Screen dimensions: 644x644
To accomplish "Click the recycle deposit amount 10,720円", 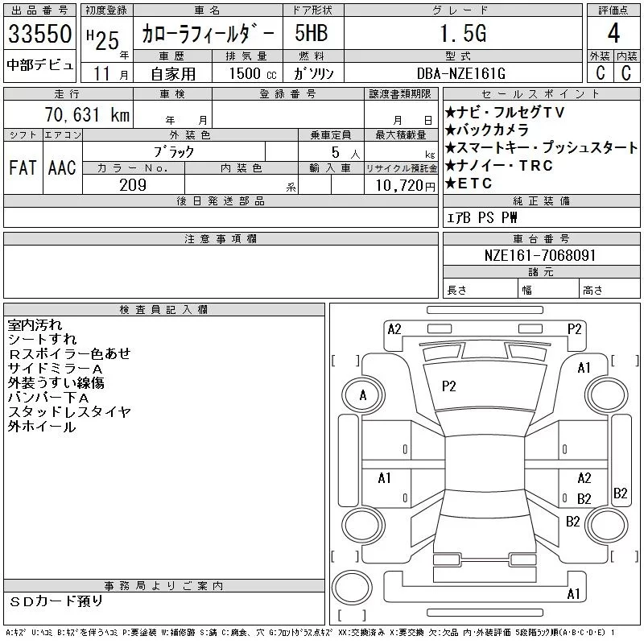I will pyautogui.click(x=401, y=185).
